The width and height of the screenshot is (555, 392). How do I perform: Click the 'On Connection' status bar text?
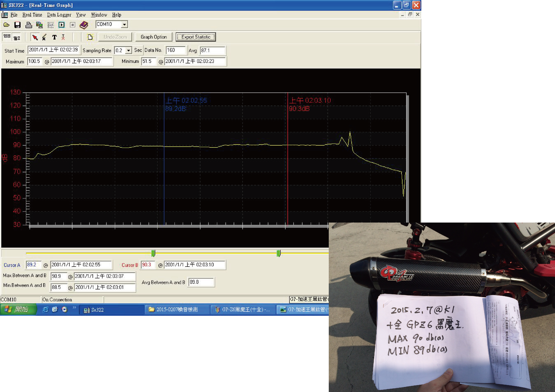[x=57, y=300]
